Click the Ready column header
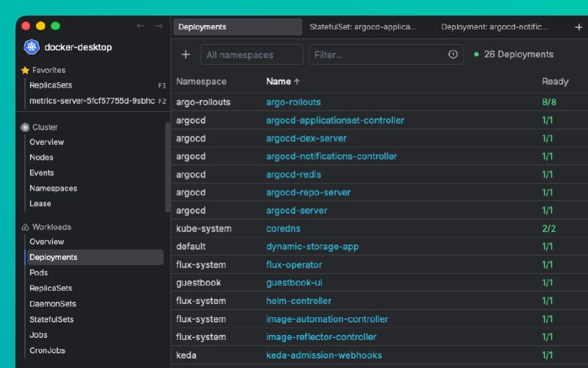 pos(555,82)
